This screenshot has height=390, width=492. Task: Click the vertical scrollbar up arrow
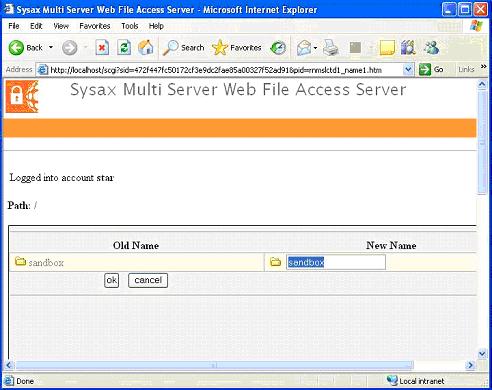[x=482, y=84]
